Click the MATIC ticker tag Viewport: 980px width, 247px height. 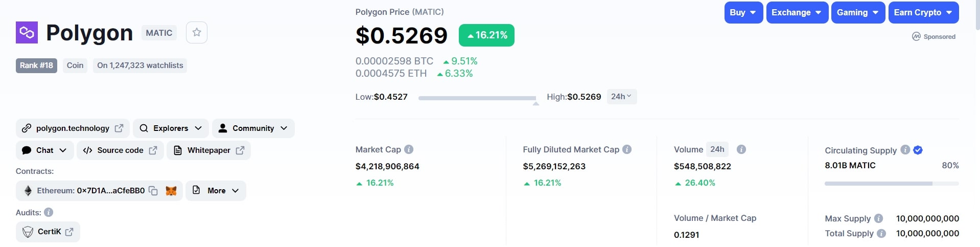[159, 33]
